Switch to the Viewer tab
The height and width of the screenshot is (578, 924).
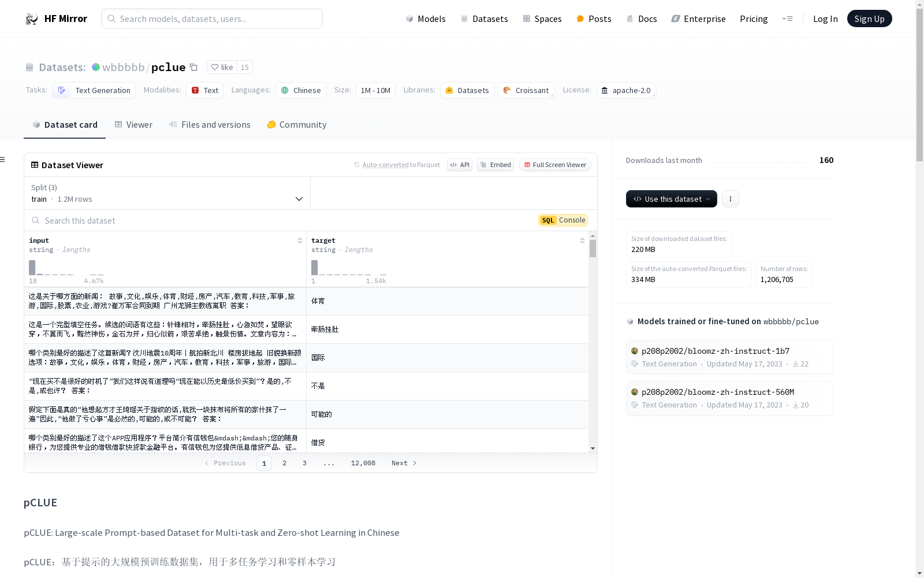point(133,125)
